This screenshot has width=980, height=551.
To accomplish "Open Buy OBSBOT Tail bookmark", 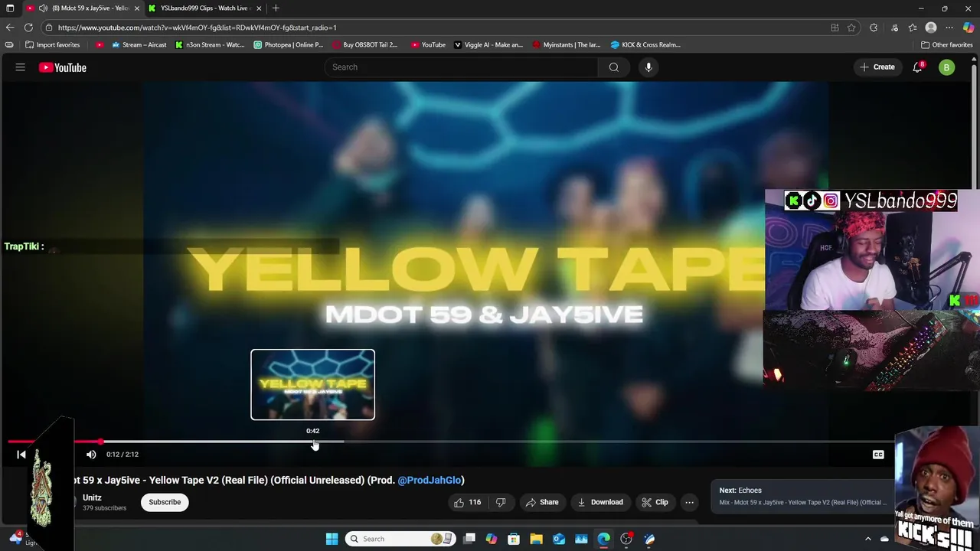I will pyautogui.click(x=365, y=45).
